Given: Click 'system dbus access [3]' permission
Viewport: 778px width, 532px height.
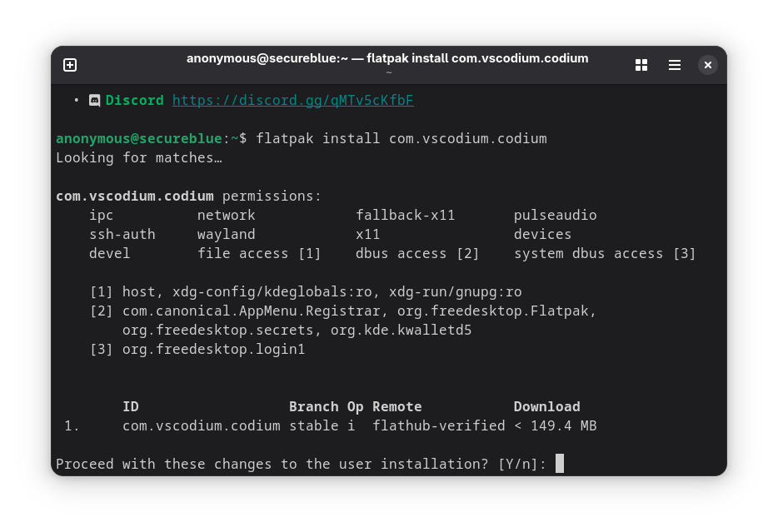Looking at the screenshot, I should click(x=605, y=253).
